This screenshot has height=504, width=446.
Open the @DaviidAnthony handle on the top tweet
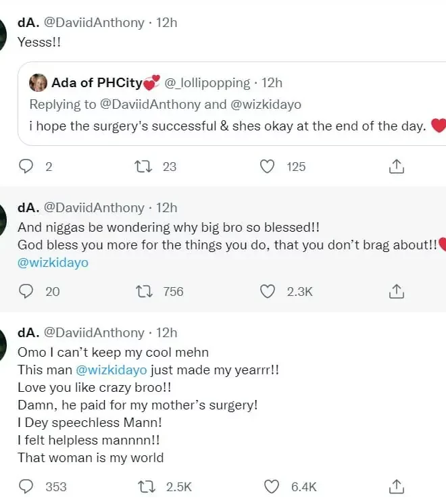pyautogui.click(x=94, y=22)
